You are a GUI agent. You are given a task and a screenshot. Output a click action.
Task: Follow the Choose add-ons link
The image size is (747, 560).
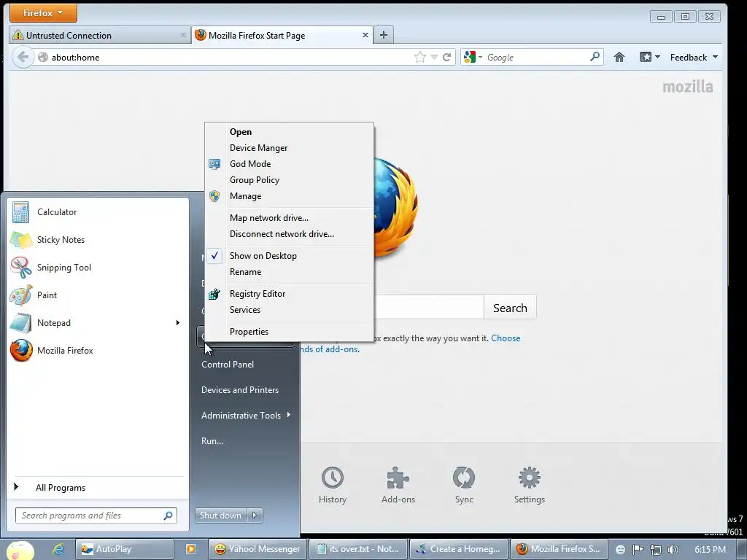click(506, 338)
